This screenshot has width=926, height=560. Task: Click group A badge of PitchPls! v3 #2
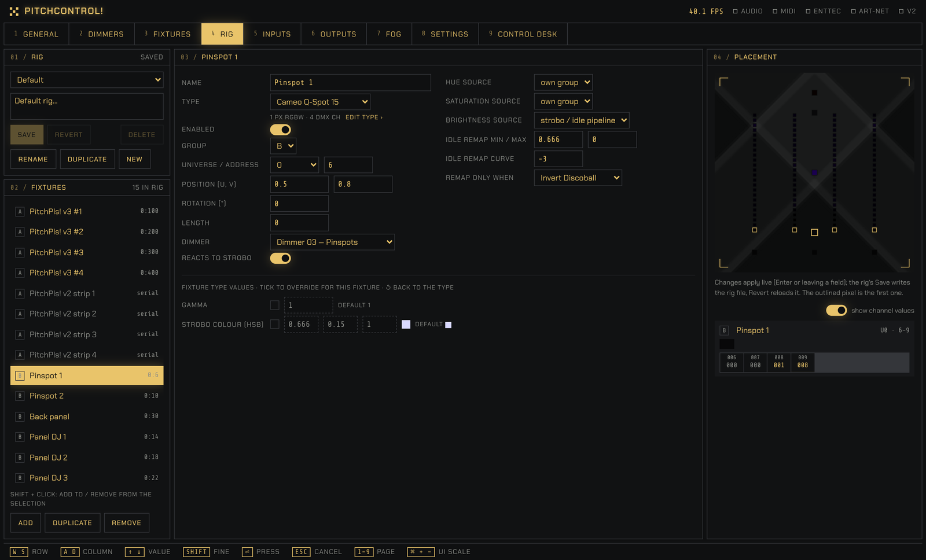(x=20, y=232)
